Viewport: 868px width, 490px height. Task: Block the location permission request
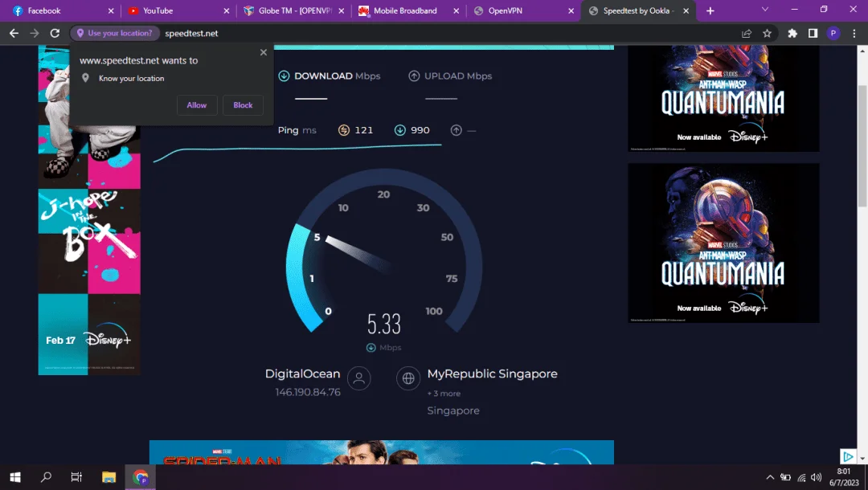[243, 105]
